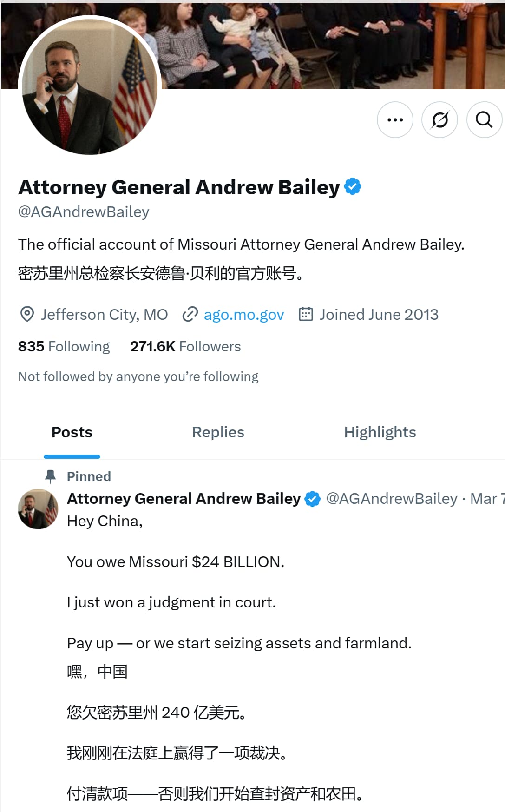Open the Replies tab
505x812 pixels.
(218, 432)
